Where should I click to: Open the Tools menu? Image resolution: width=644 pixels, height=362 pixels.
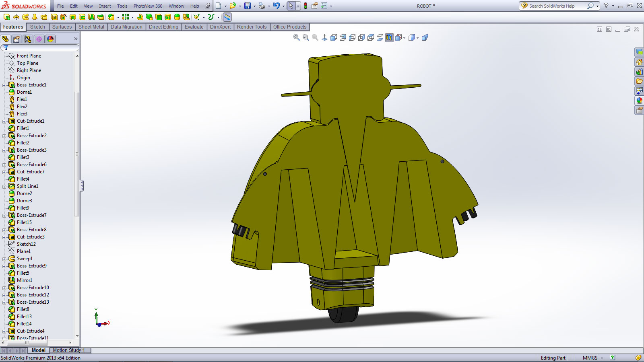122,6
